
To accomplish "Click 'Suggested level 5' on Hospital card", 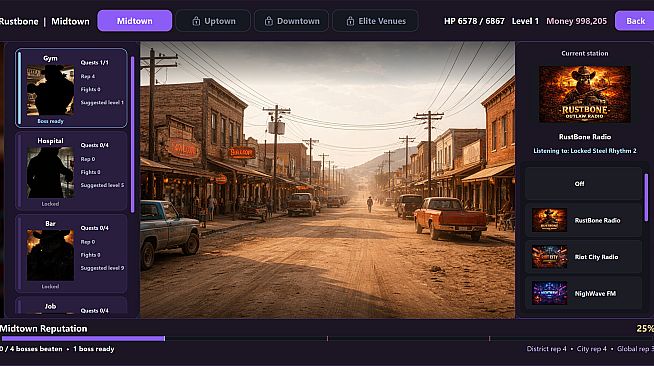I will tap(102, 185).
